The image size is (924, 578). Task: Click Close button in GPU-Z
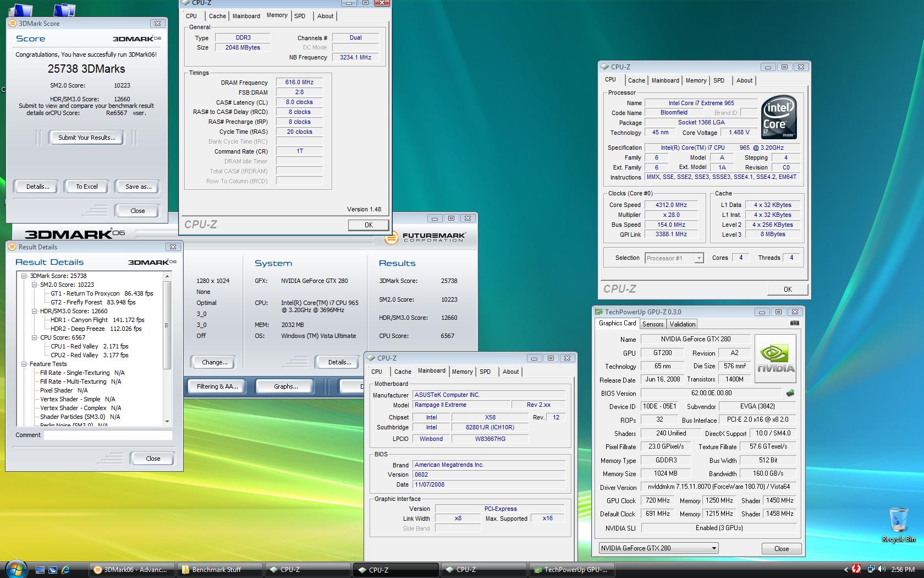coord(781,549)
